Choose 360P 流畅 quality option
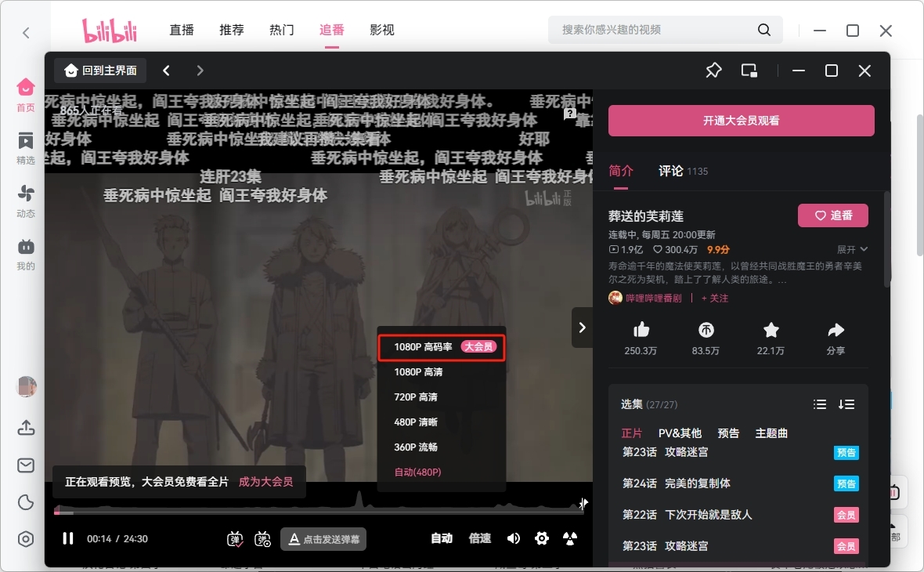This screenshot has height=572, width=924. pyautogui.click(x=442, y=447)
